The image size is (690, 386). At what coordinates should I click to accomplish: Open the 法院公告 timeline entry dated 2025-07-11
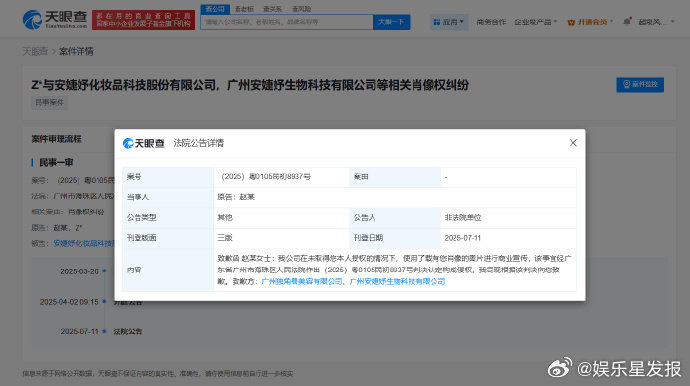pos(128,331)
